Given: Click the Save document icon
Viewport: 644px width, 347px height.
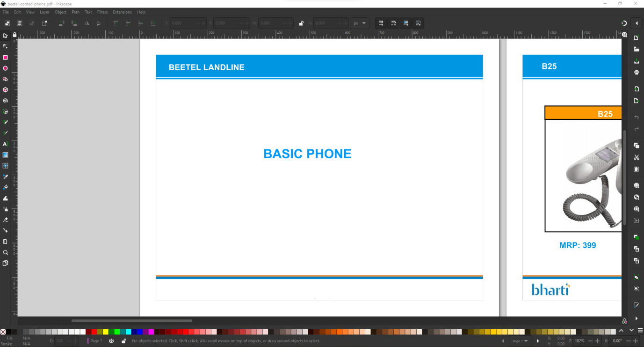Looking at the screenshot, I should pyautogui.click(x=637, y=61).
